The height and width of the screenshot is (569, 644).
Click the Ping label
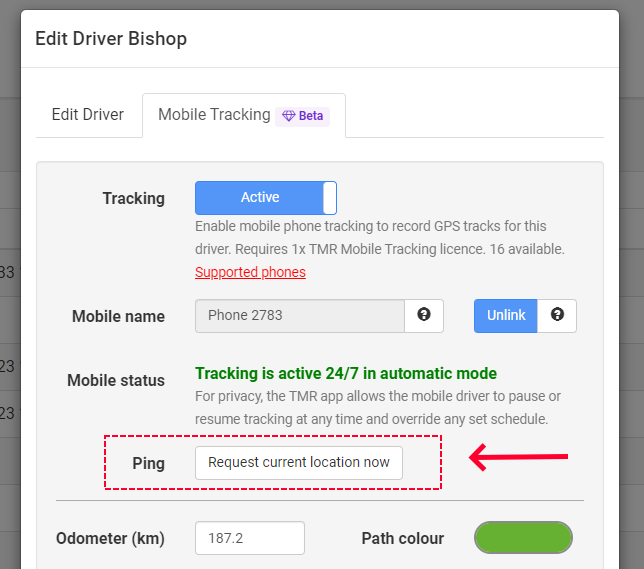click(x=148, y=463)
